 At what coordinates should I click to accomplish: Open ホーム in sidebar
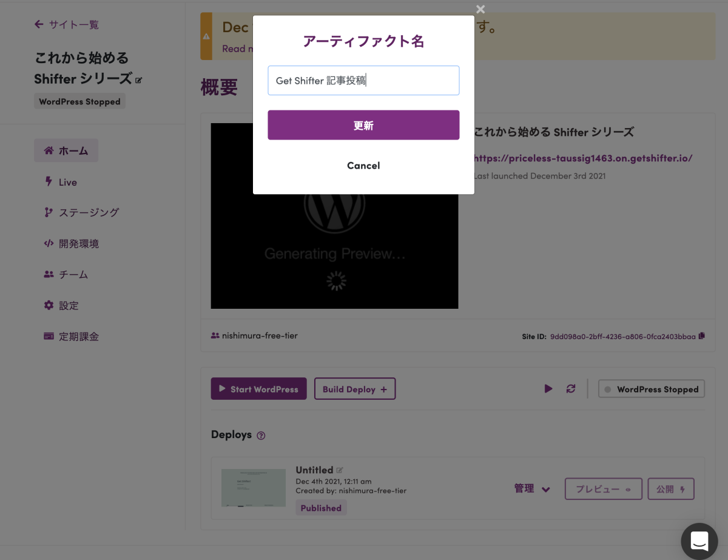tap(66, 150)
